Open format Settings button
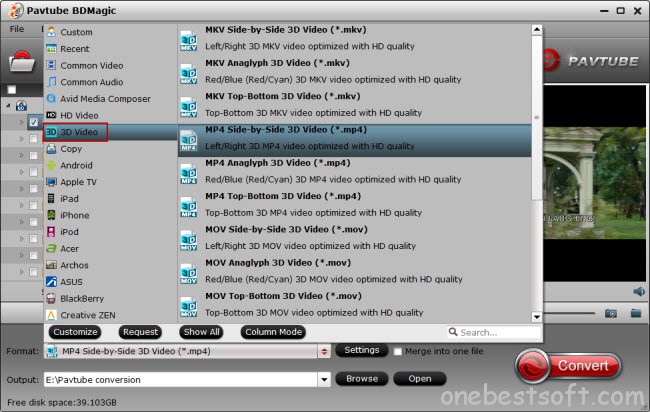 coord(361,350)
